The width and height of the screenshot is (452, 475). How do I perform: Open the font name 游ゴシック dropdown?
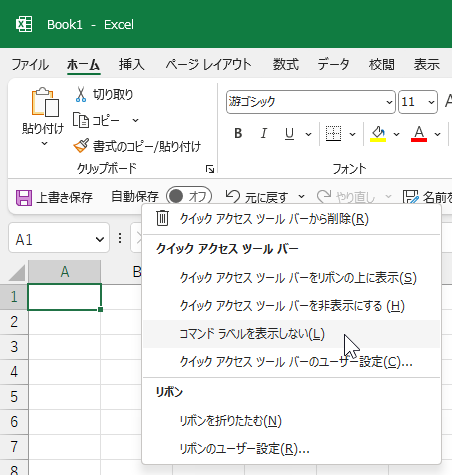(x=389, y=102)
